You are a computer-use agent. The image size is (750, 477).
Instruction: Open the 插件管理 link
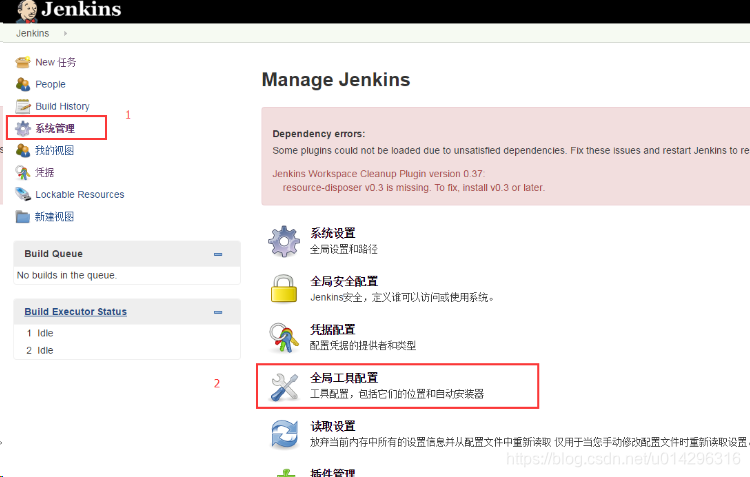[333, 472]
